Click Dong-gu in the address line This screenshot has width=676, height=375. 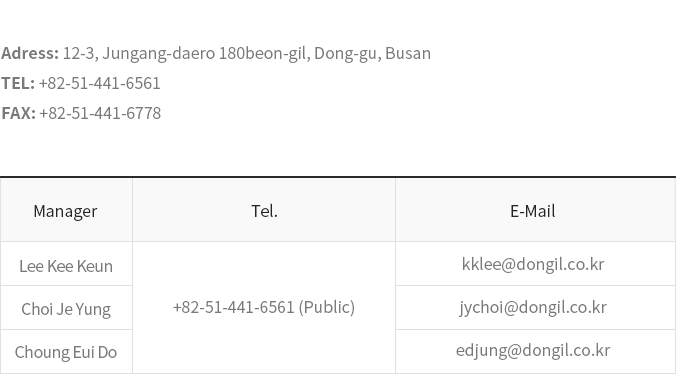pyautogui.click(x=347, y=53)
